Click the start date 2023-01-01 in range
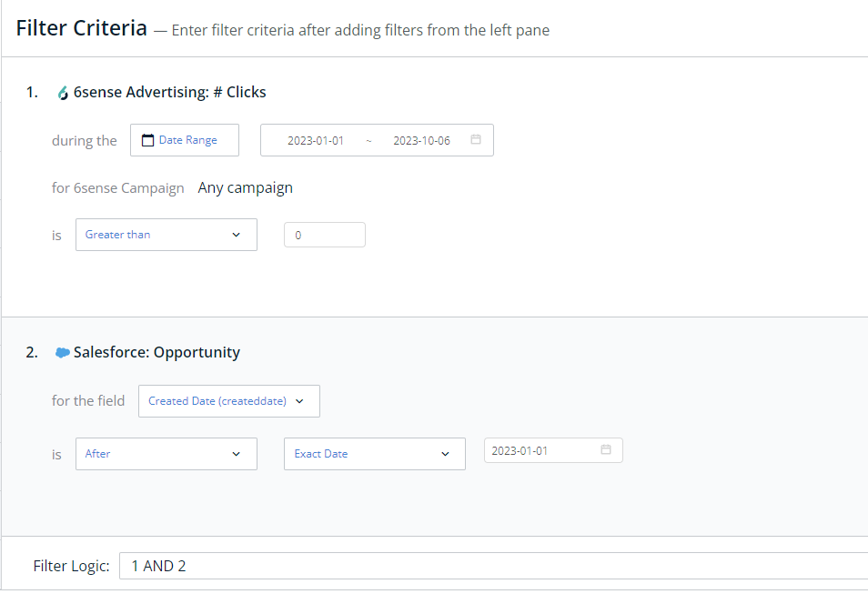Image resolution: width=868 pixels, height=604 pixels. 316,141
